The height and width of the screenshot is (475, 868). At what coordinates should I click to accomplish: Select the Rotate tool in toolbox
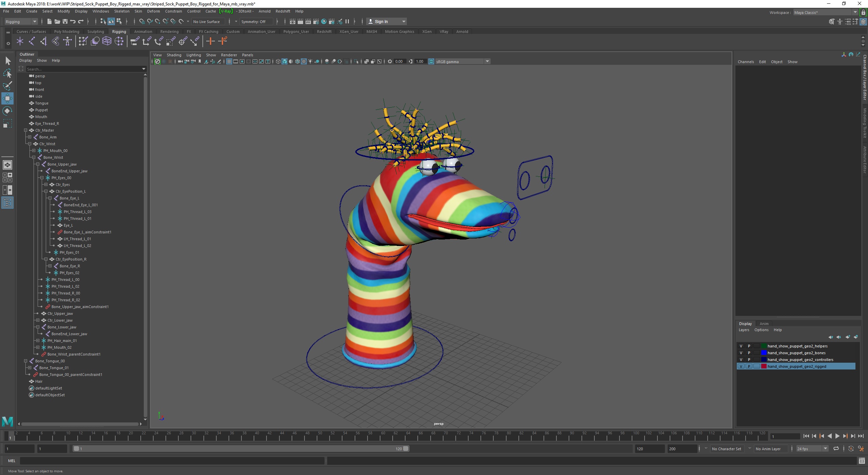(7, 111)
